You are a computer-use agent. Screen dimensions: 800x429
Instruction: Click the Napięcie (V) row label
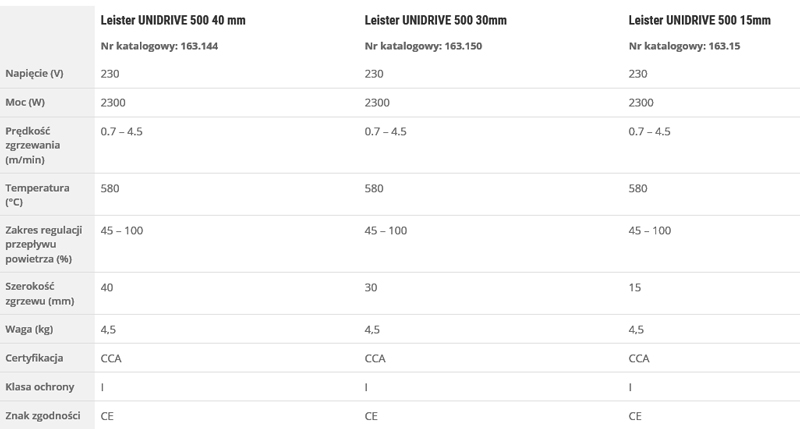coord(34,73)
